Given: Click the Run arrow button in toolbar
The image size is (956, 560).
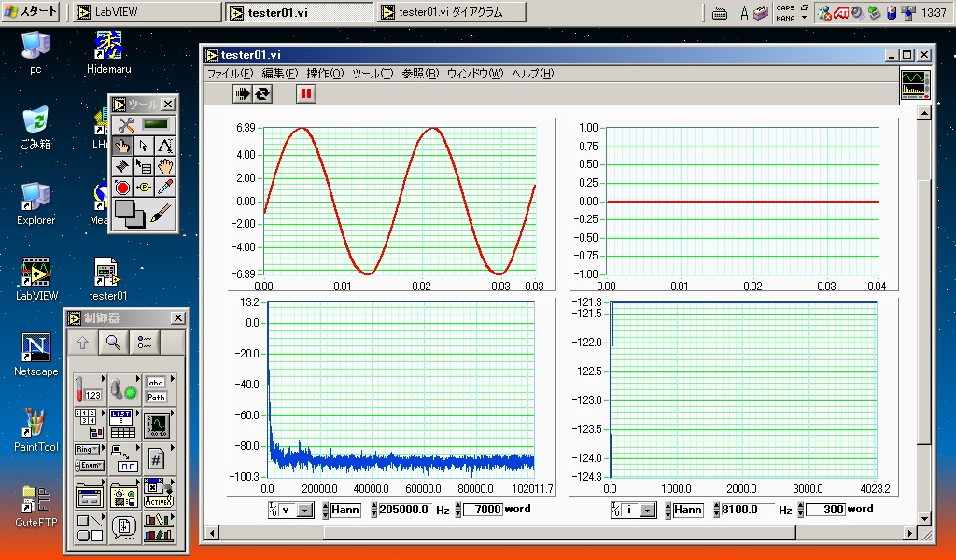Looking at the screenshot, I should (243, 93).
